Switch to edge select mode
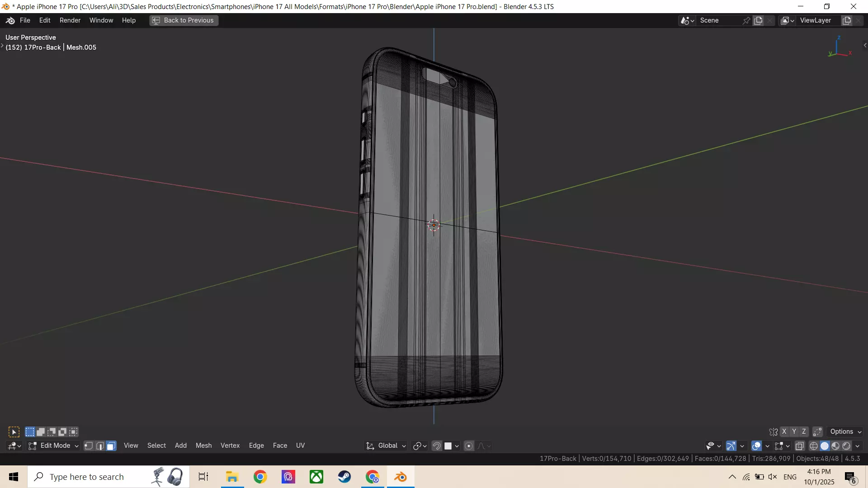The image size is (868, 488). 100,446
